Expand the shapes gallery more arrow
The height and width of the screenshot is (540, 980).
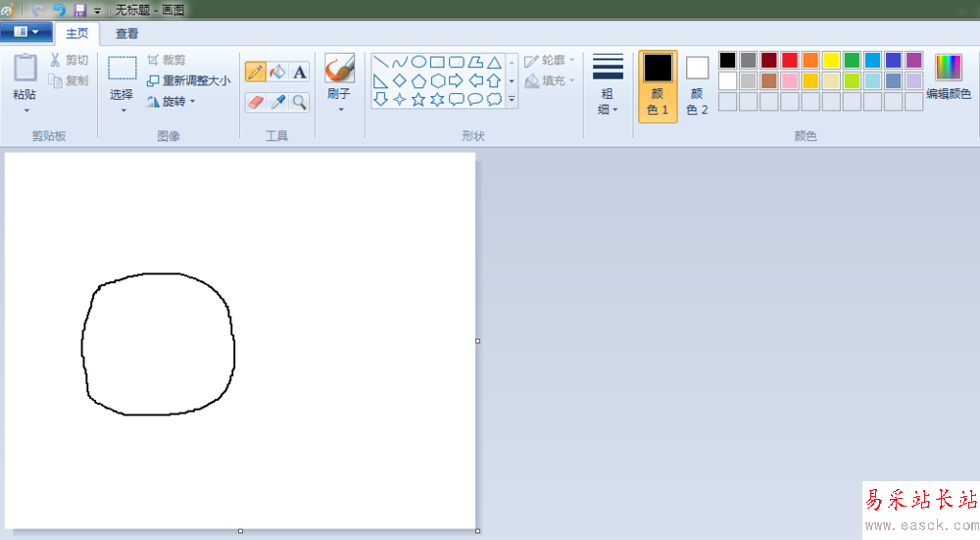(512, 99)
